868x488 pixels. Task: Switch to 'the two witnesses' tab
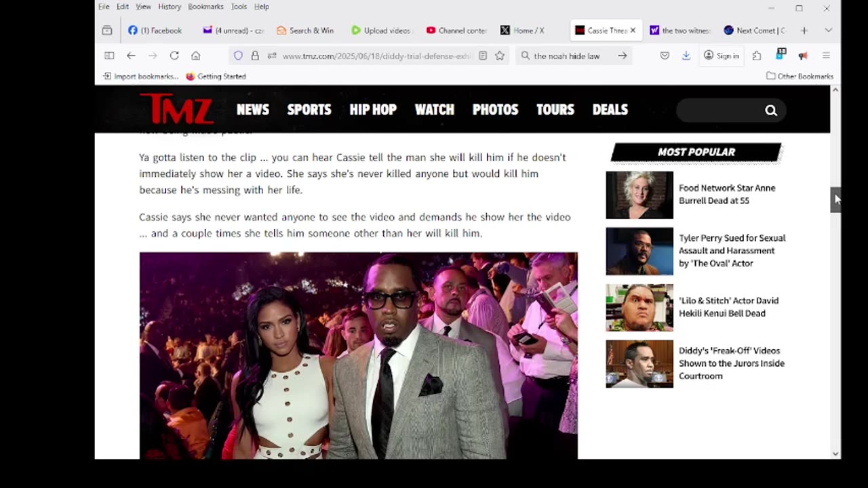coord(680,30)
